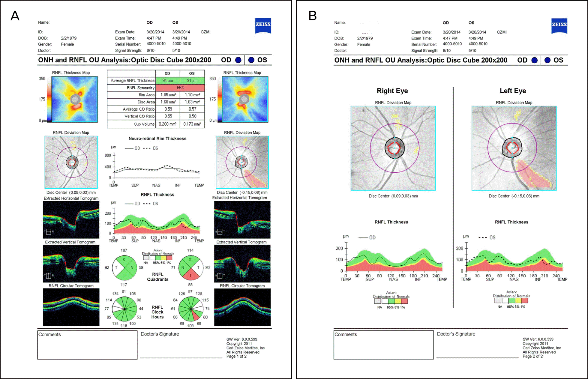The width and height of the screenshot is (588, 379).
Task: Open the OD Extracted Vertical Tomogram
Action: (71, 264)
